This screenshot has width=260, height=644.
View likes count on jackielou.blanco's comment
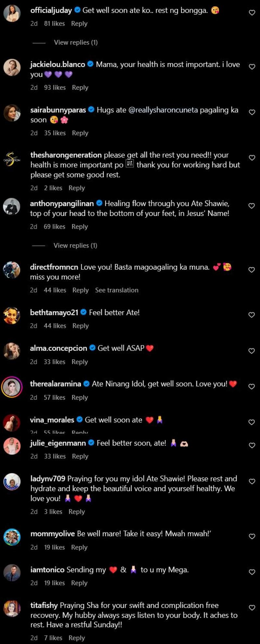tap(55, 87)
